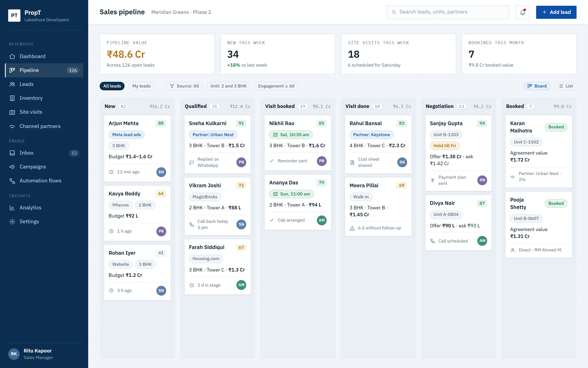Click the search magnifier icon
The width and height of the screenshot is (588, 368).
[x=394, y=12]
